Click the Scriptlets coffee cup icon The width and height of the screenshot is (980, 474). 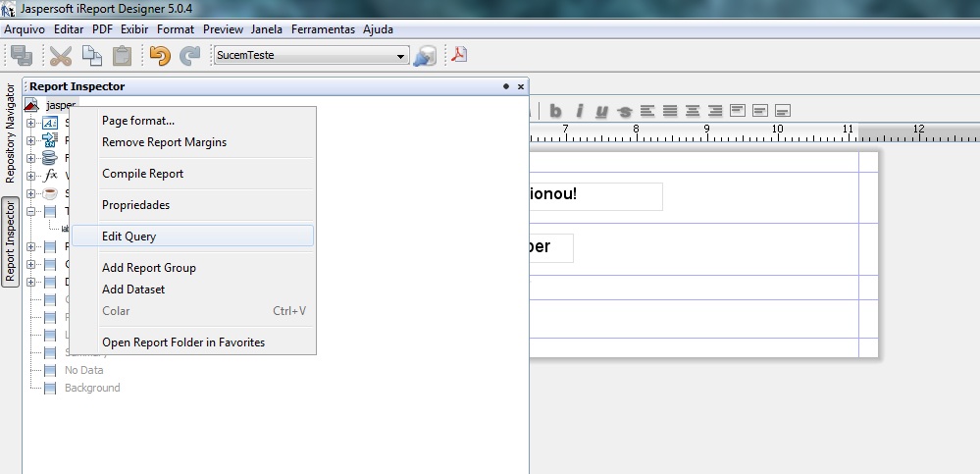[50, 193]
